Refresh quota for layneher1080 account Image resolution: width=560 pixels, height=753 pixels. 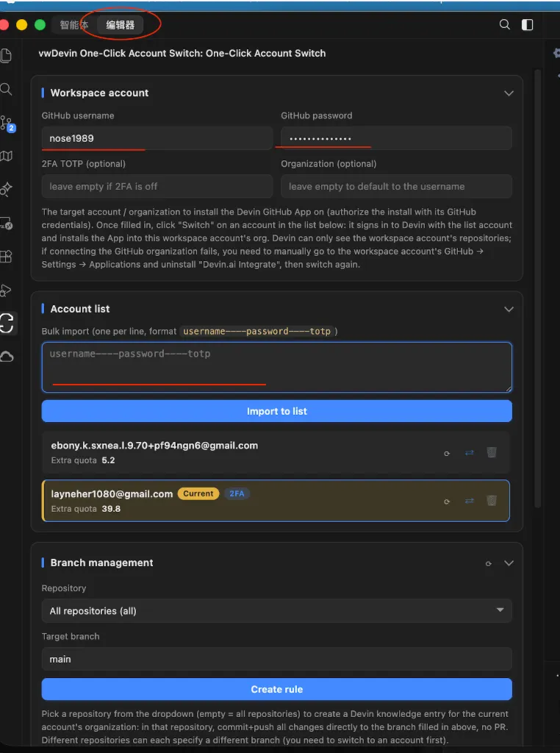tap(447, 502)
